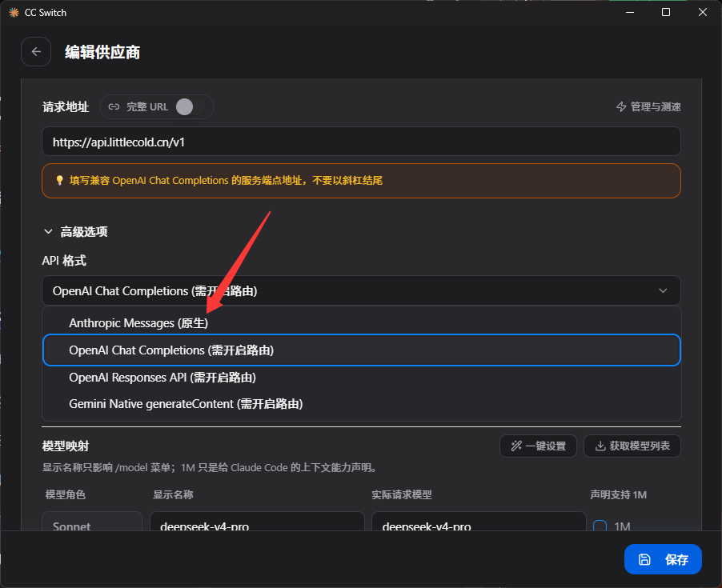The image size is (722, 588).
Task: Click the 编辑供应商 page title
Action: pyautogui.click(x=102, y=52)
